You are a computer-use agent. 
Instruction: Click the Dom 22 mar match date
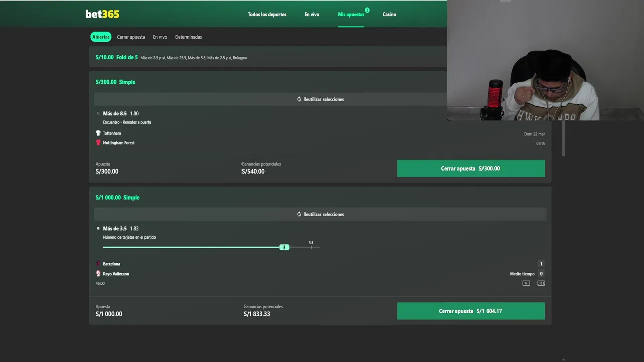tap(534, 134)
